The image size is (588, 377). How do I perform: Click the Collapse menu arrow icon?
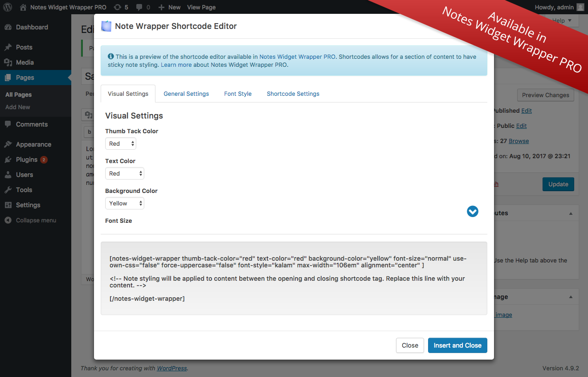click(x=8, y=220)
